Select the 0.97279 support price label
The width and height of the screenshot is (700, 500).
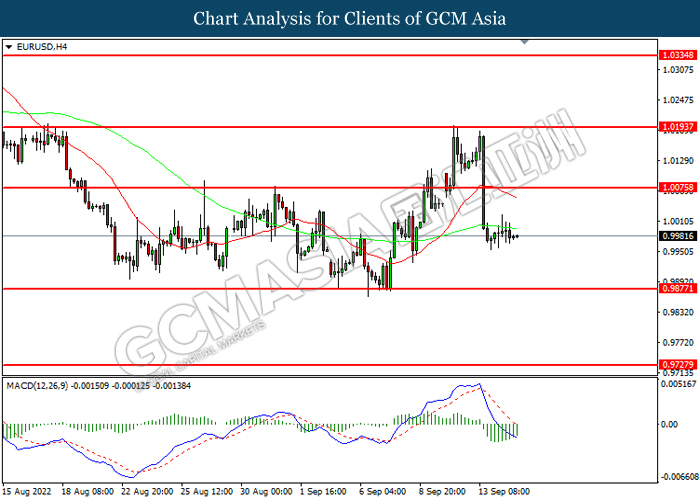tap(678, 364)
